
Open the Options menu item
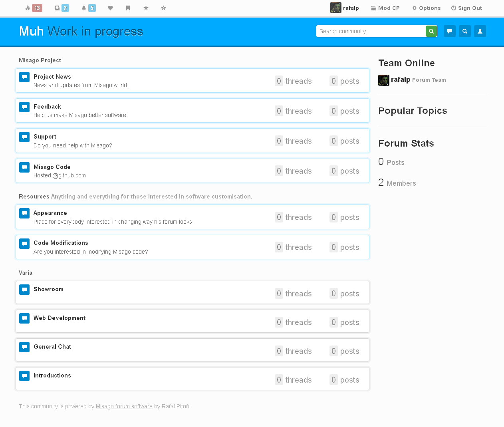coord(426,8)
